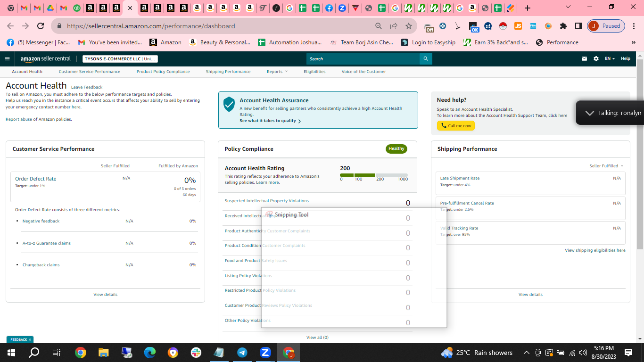
Task: Click the Windows Start button
Action: [x=11, y=353]
